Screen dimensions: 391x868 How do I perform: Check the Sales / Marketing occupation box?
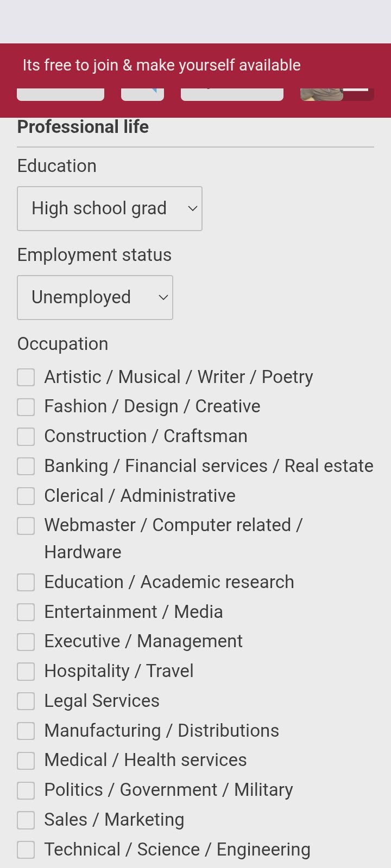26,820
